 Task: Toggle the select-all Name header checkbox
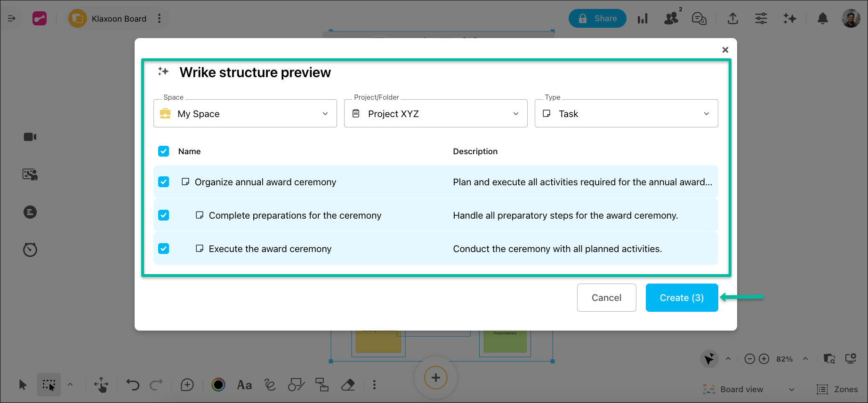(164, 151)
